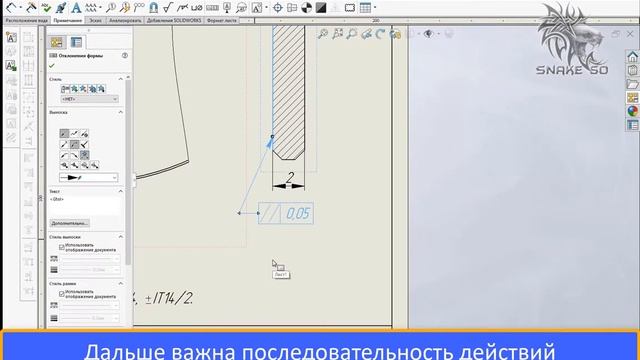The height and width of the screenshot is (360, 640).
Task: Click the Zoom to Area icon
Action: [x=337, y=34]
